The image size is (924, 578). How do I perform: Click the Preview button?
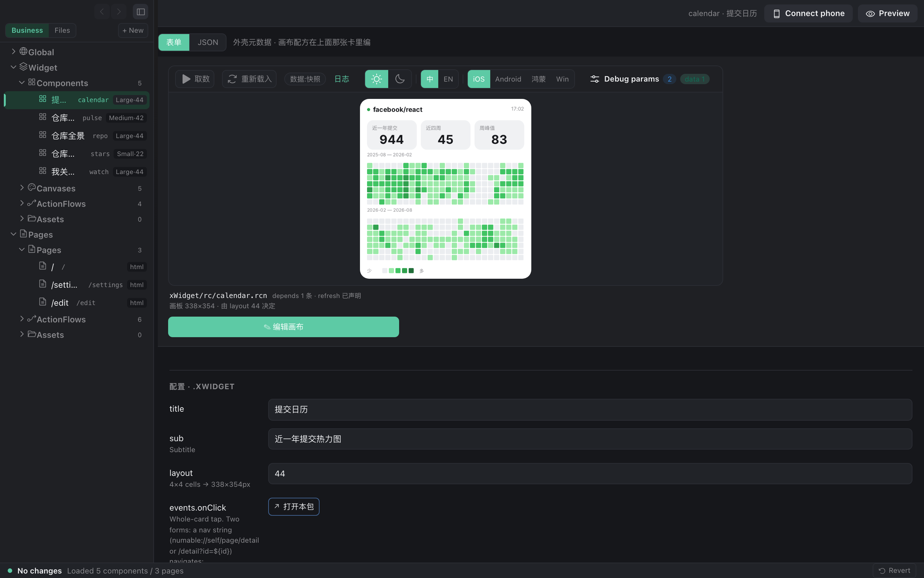coord(887,14)
